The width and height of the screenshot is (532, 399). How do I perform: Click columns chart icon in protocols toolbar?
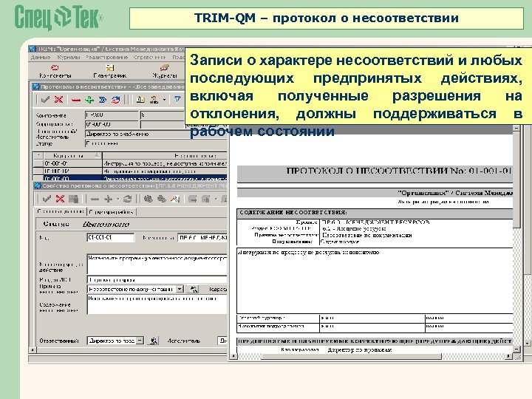pos(140,100)
